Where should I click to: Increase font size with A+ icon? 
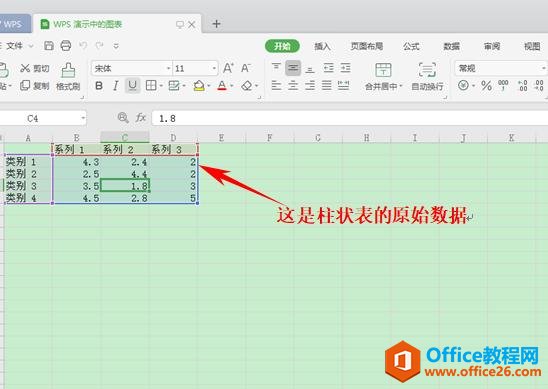click(228, 68)
